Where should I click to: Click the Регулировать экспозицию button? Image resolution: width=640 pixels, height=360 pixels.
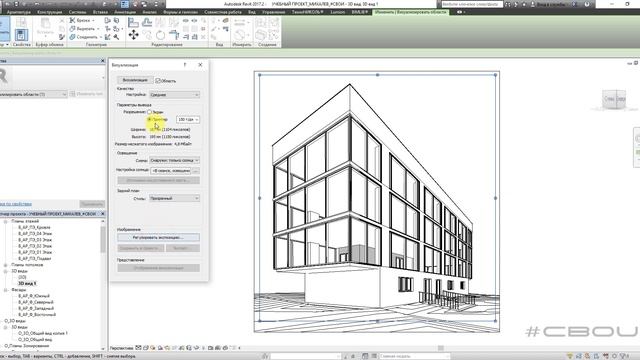(158, 238)
